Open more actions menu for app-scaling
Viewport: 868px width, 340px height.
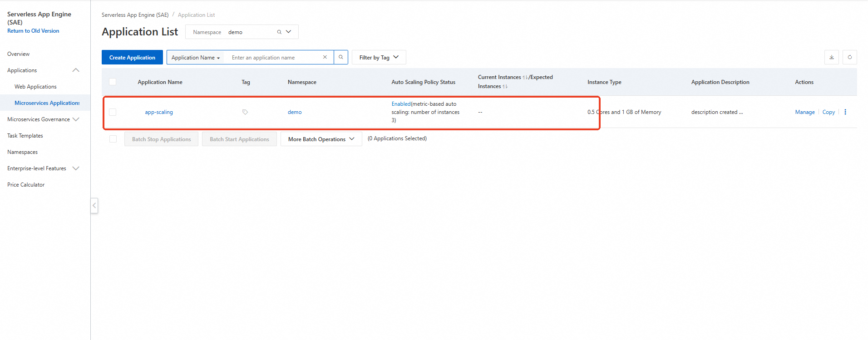coord(845,112)
